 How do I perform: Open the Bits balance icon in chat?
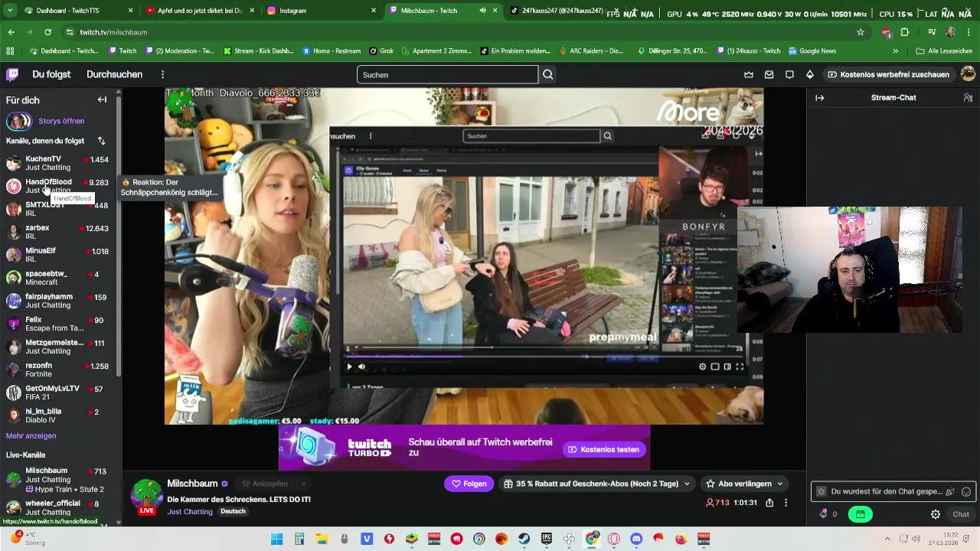pos(824,514)
